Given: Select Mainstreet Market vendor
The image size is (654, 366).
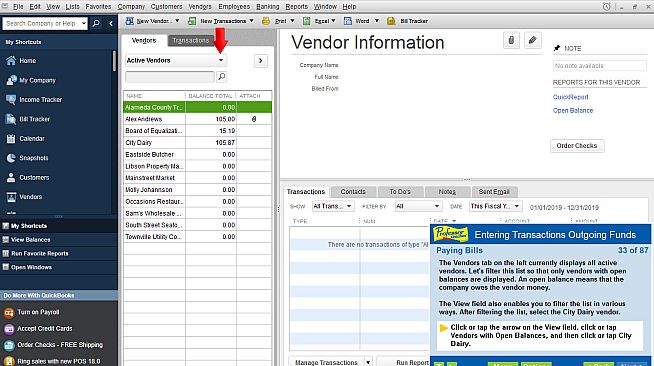Looking at the screenshot, I should pos(197,178).
